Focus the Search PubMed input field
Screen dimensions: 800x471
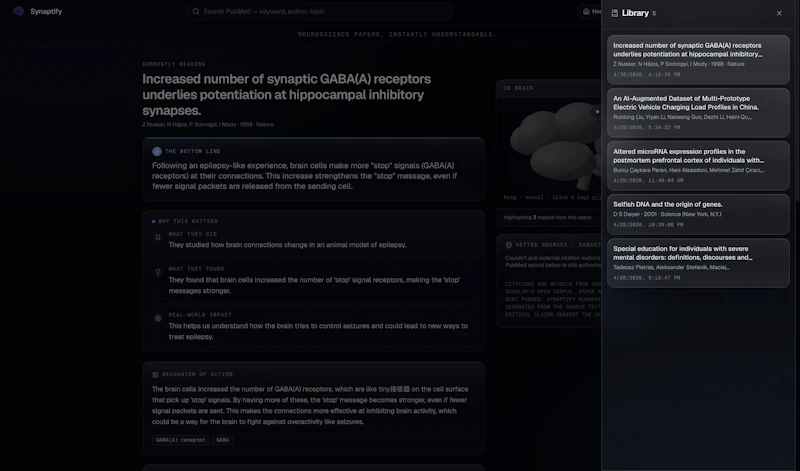319,11
